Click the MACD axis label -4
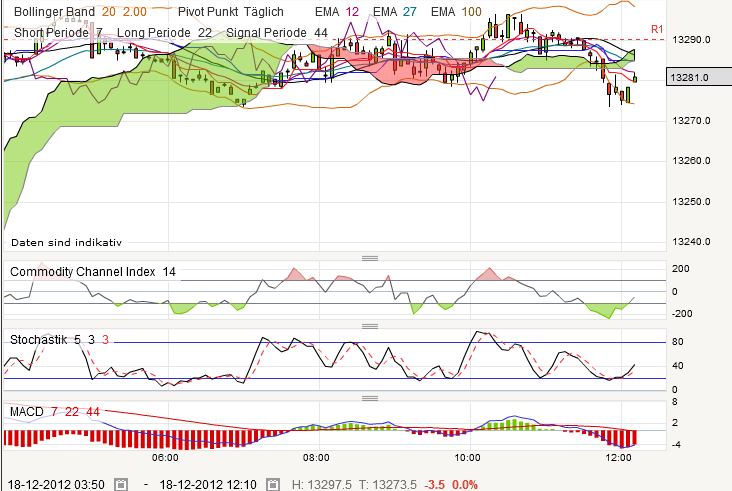 pyautogui.click(x=676, y=445)
